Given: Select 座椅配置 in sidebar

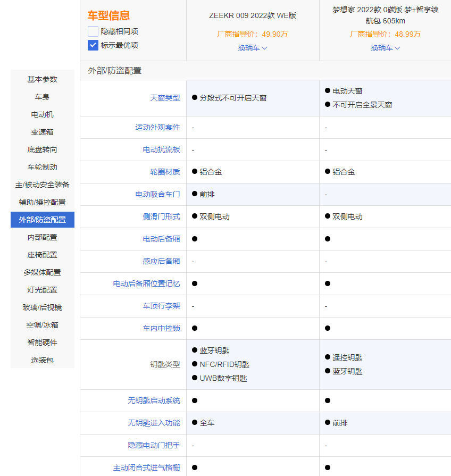Looking at the screenshot, I should click(43, 255).
